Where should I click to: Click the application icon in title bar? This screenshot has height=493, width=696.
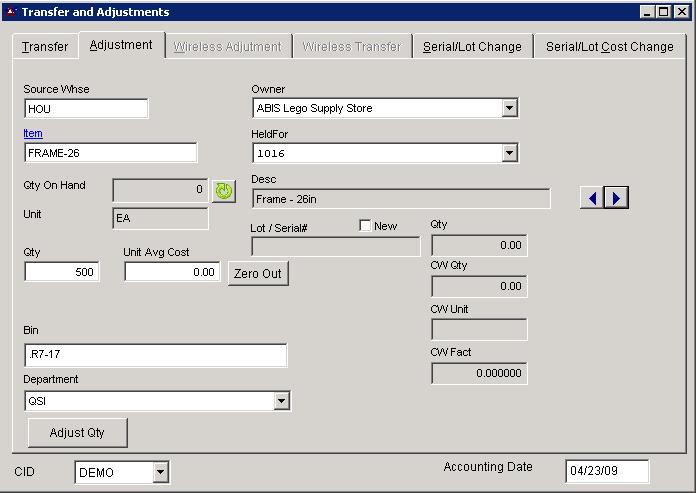click(10, 12)
